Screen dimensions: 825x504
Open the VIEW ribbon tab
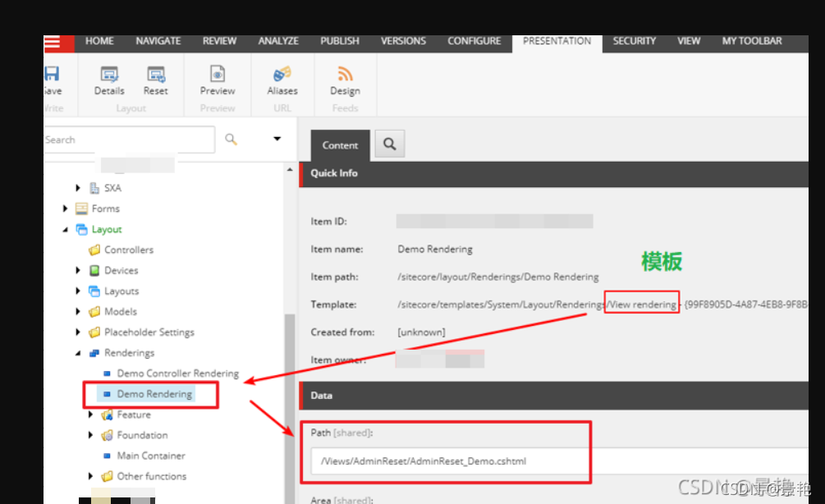pos(689,41)
